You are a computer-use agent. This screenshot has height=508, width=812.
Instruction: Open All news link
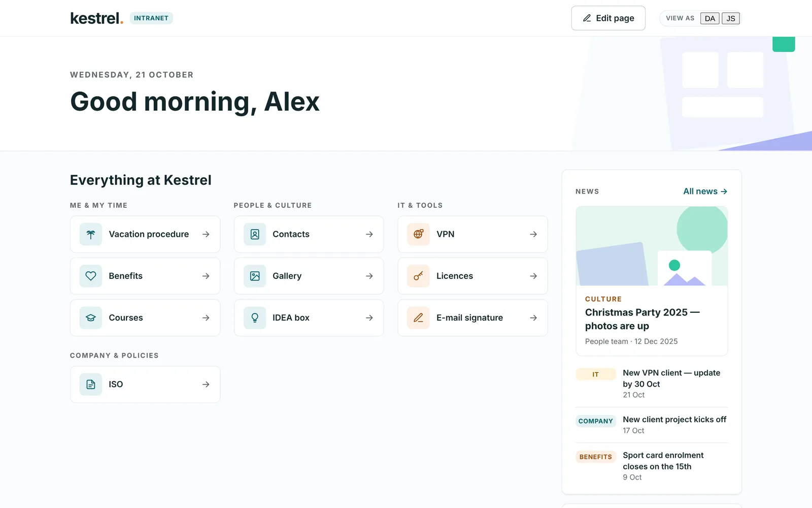[x=705, y=192]
